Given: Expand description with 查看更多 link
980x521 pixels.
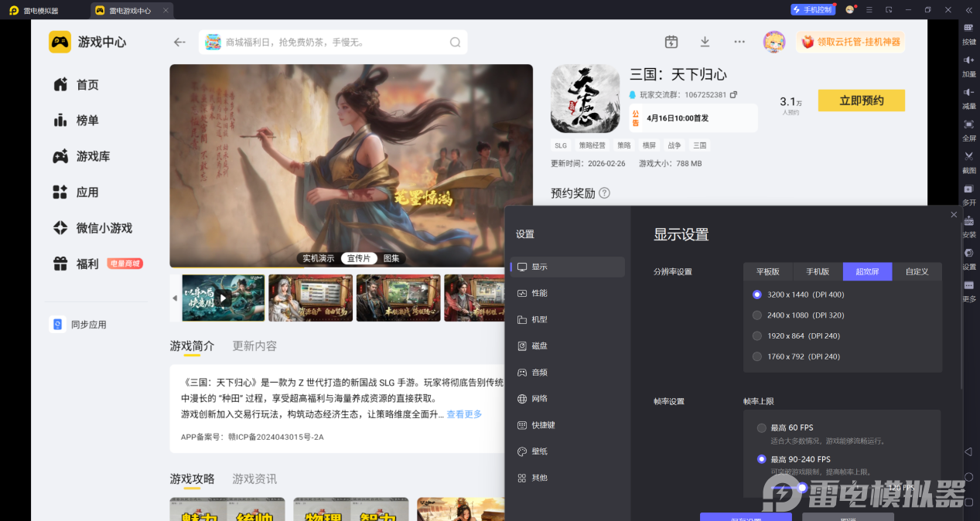Looking at the screenshot, I should [464, 414].
